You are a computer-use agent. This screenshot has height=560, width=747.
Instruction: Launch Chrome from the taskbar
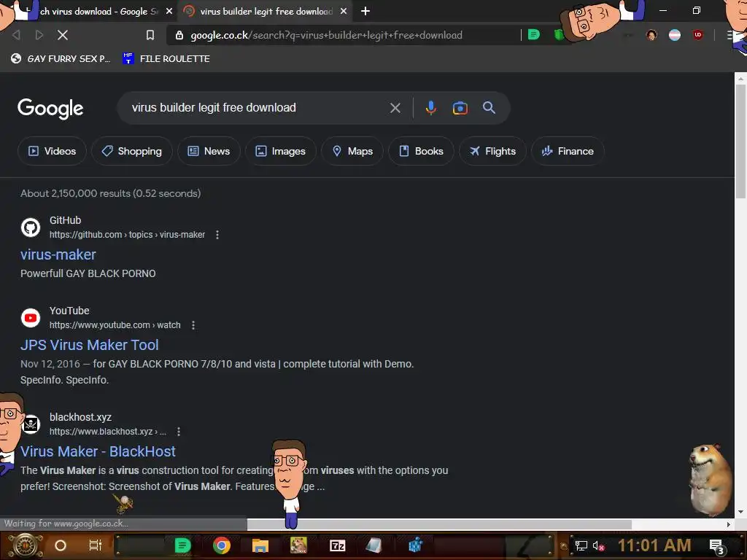point(222,545)
